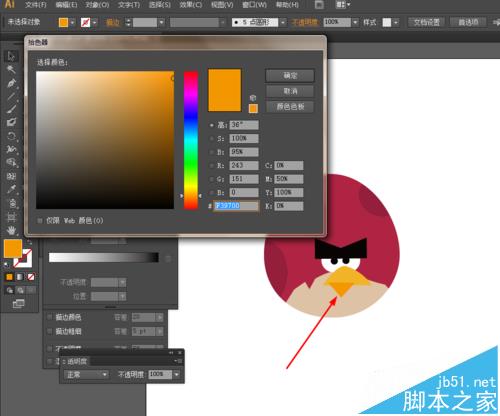Select the Shape Builder tool
Image resolution: width=500 pixels, height=416 pixels.
11,163
